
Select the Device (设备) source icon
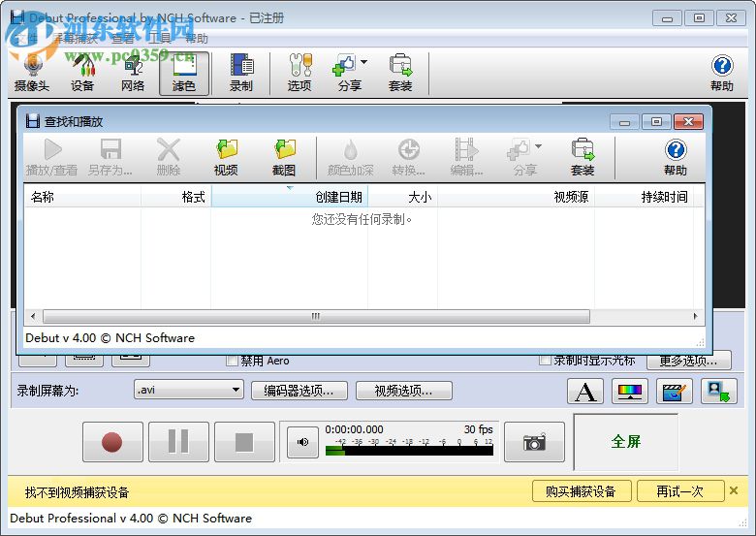pos(82,74)
